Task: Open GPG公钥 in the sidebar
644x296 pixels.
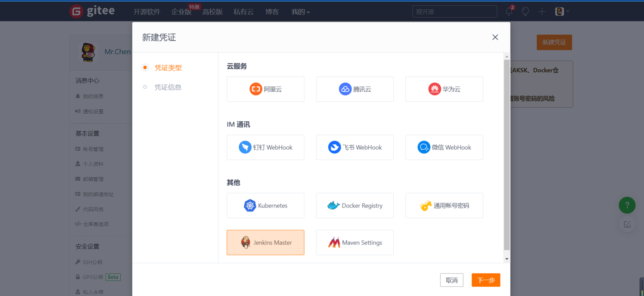Action: [x=92, y=277]
